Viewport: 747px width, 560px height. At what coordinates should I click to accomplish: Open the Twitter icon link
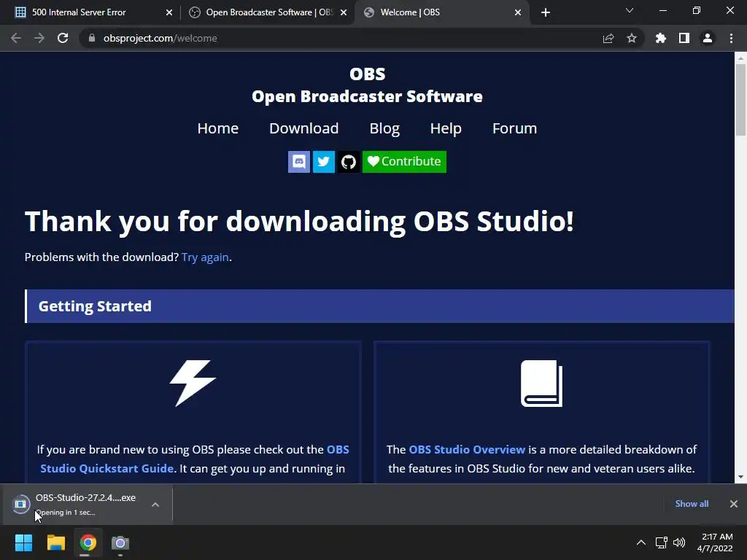[323, 162]
